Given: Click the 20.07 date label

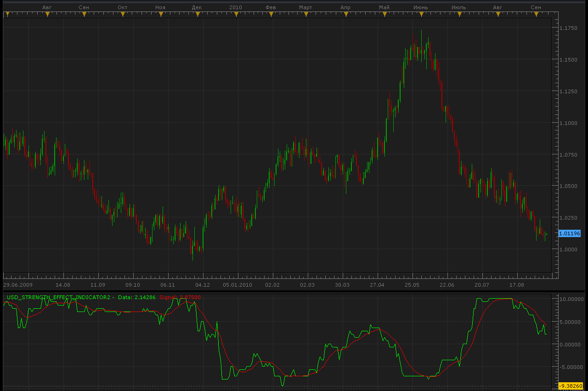Looking at the screenshot, I should [x=482, y=285].
